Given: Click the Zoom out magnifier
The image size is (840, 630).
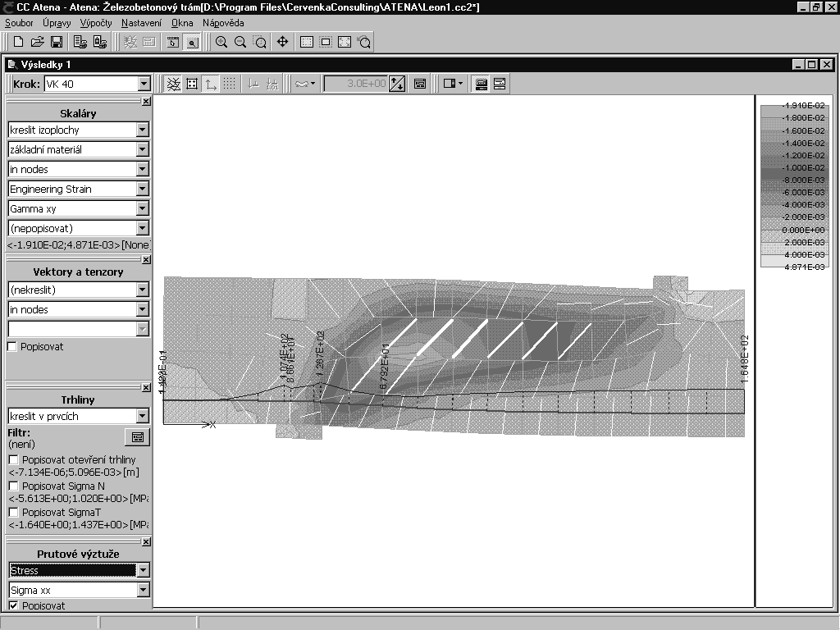Looking at the screenshot, I should pyautogui.click(x=240, y=42).
